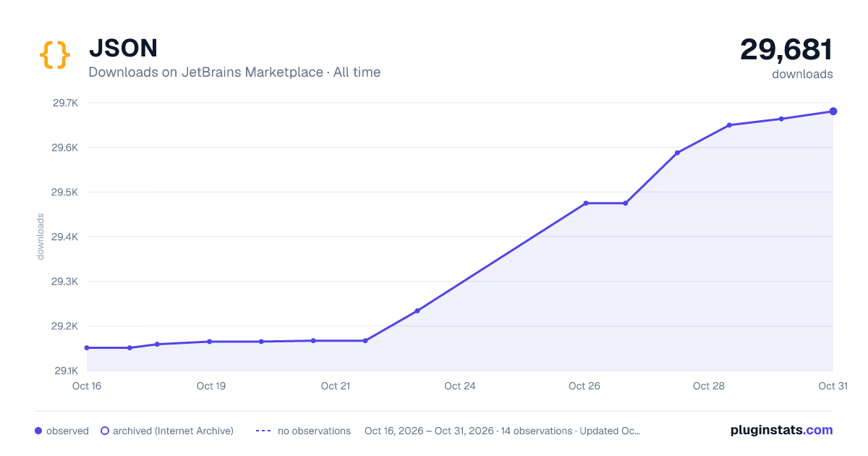This screenshot has height=456, width=868.
Task: Click the Oct 19 x-axis label
Action: pos(211,386)
